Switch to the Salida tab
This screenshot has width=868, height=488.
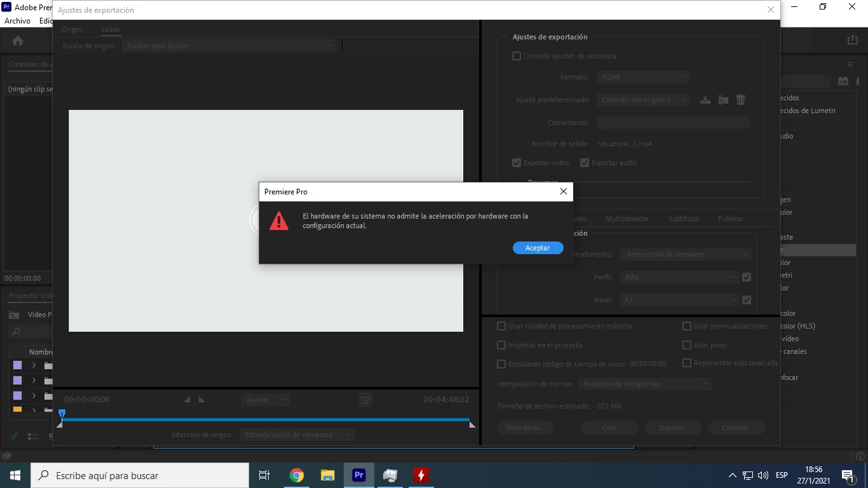click(x=111, y=29)
